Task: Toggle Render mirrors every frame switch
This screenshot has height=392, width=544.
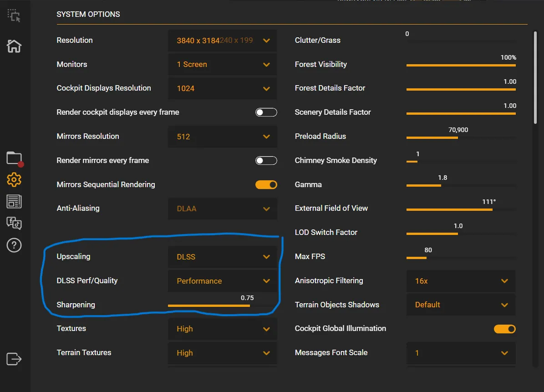Action: [266, 160]
